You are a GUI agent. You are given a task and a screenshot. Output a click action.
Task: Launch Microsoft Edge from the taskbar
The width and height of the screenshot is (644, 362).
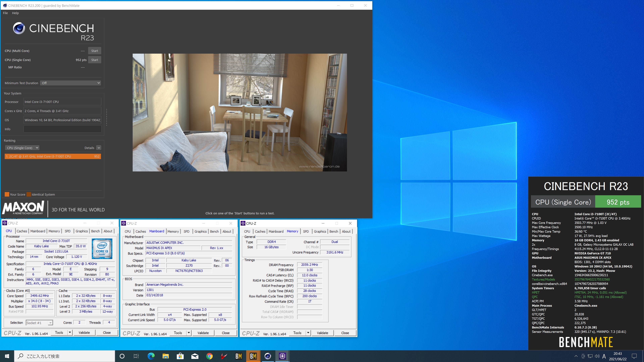pyautogui.click(x=151, y=356)
